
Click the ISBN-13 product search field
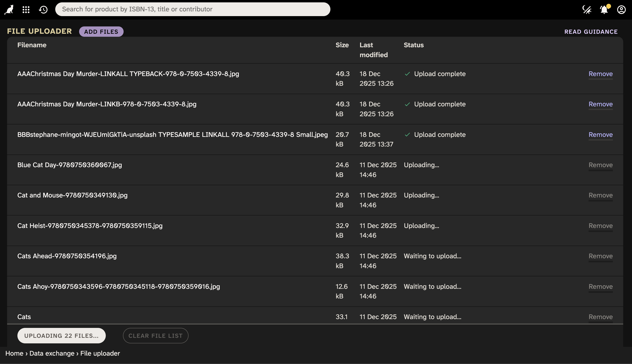pos(193,9)
